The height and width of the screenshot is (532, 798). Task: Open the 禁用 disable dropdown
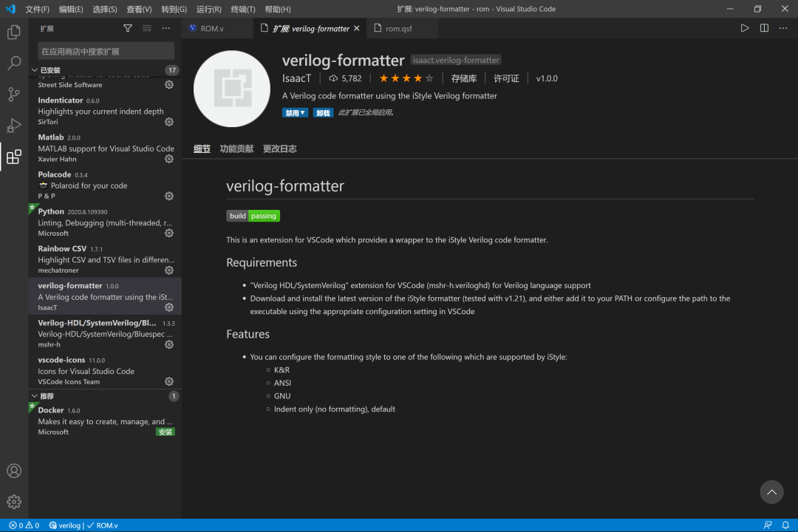(295, 113)
